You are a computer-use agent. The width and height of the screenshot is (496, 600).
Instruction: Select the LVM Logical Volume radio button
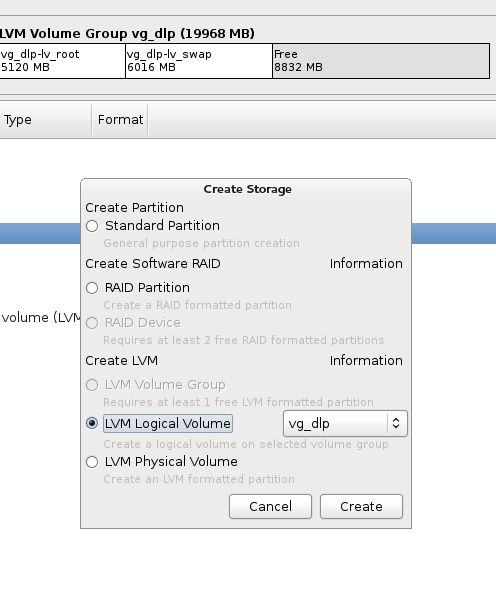92,423
